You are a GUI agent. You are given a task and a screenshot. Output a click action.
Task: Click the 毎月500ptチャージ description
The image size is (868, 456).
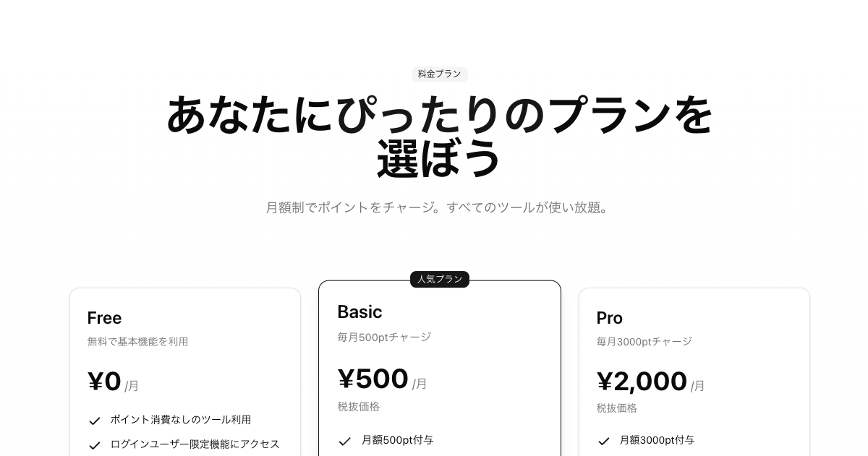pyautogui.click(x=384, y=337)
